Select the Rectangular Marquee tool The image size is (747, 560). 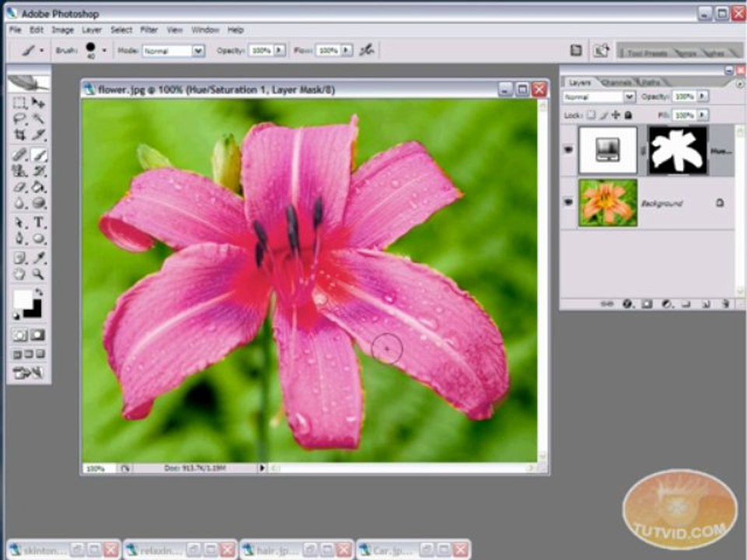click(19, 103)
